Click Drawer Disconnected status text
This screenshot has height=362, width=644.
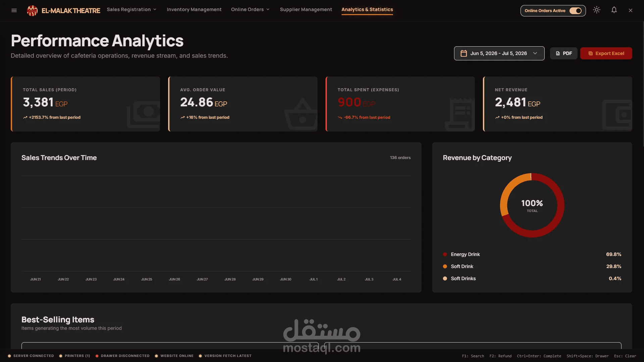[125, 356]
